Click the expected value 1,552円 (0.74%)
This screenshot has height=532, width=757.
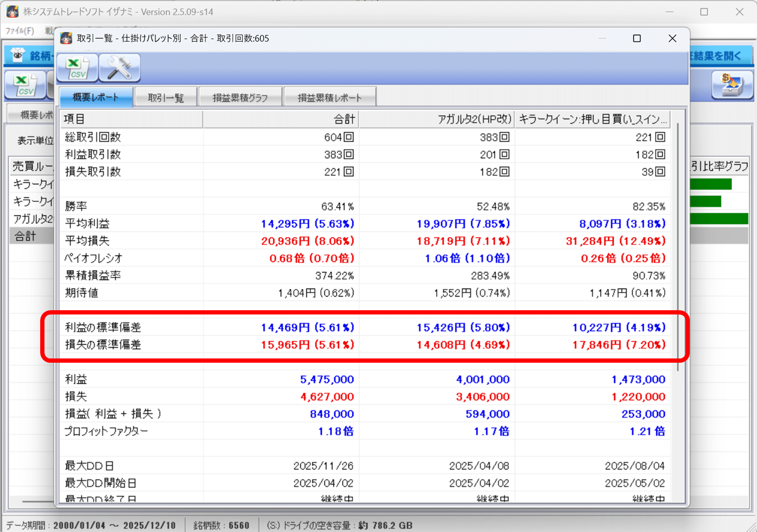coord(472,293)
